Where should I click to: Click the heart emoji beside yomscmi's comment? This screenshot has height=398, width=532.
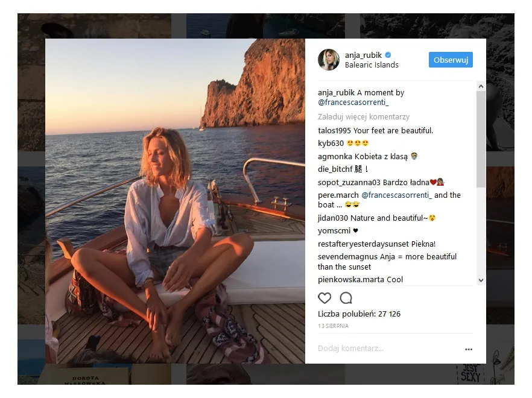coord(355,230)
